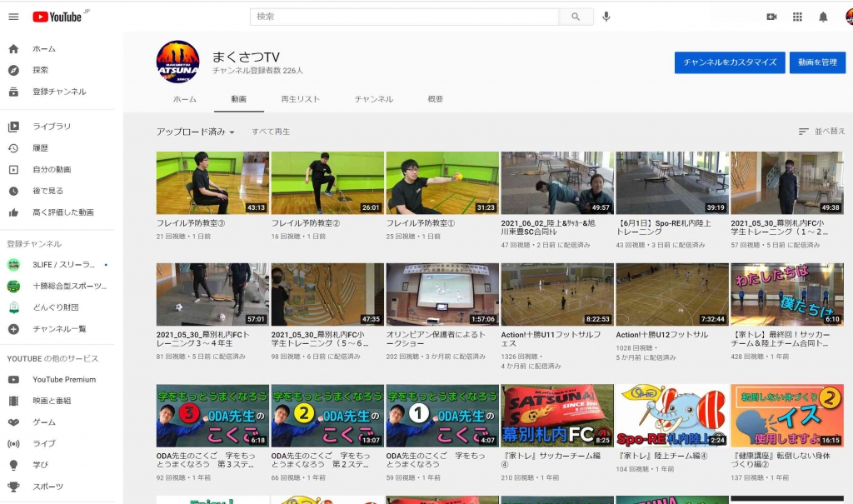Switch to the 再生リスト tab
Viewport: 853px width, 504px height.
[301, 99]
